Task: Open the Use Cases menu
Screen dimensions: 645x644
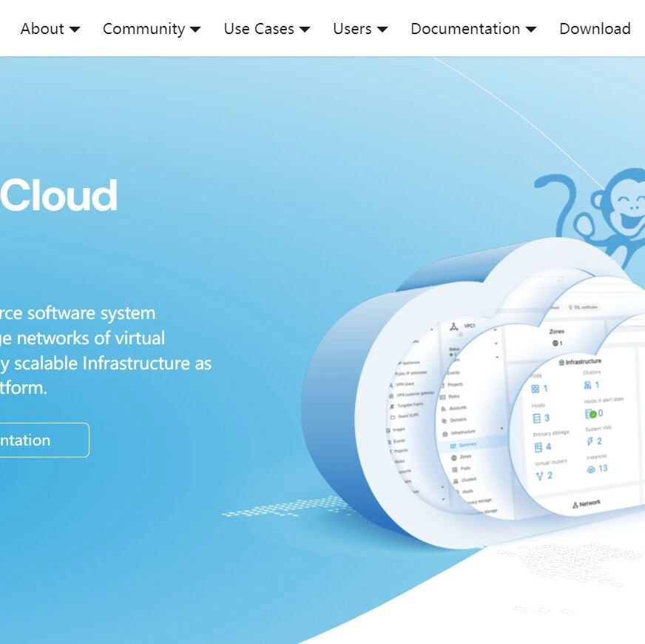Action: [x=267, y=29]
